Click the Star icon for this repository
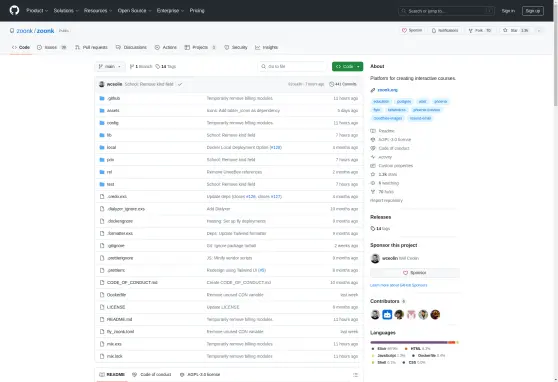Screen dimensions: 558x382 pos(505,30)
